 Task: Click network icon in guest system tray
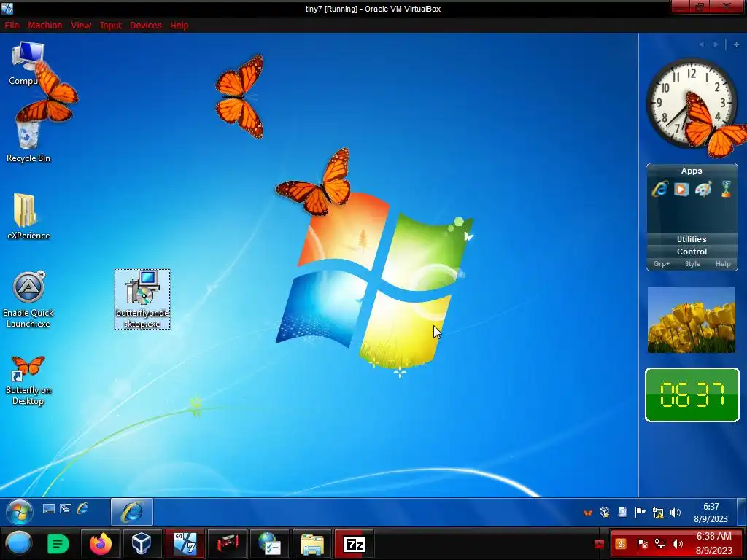pyautogui.click(x=658, y=513)
